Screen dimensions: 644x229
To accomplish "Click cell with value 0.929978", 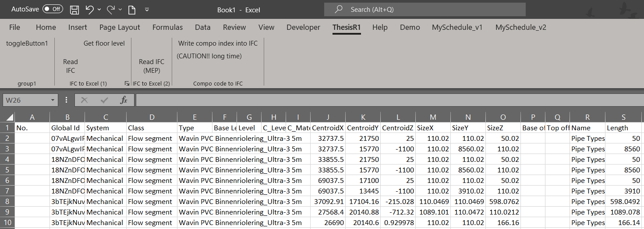I will 398,223.
